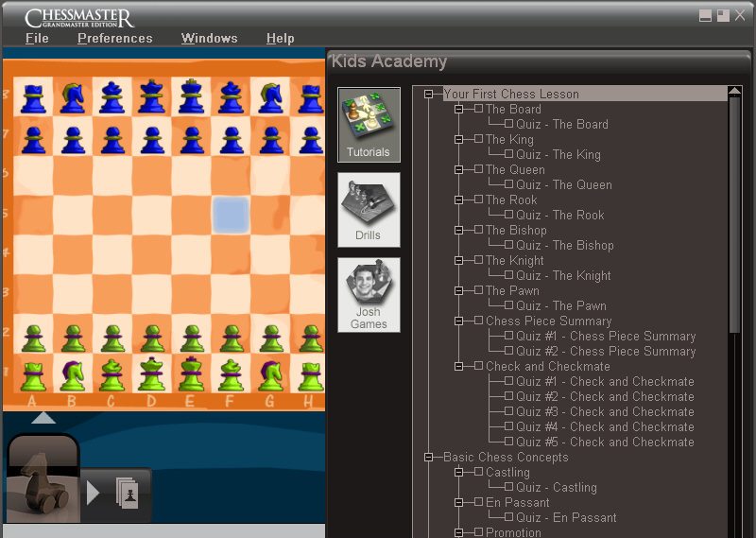The height and width of the screenshot is (538, 756).
Task: Collapse the Your First Chess Lesson node
Action: click(x=429, y=95)
